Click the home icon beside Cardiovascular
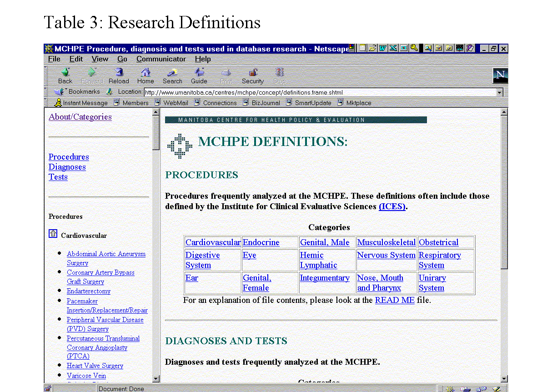The image size is (552, 392). point(53,234)
